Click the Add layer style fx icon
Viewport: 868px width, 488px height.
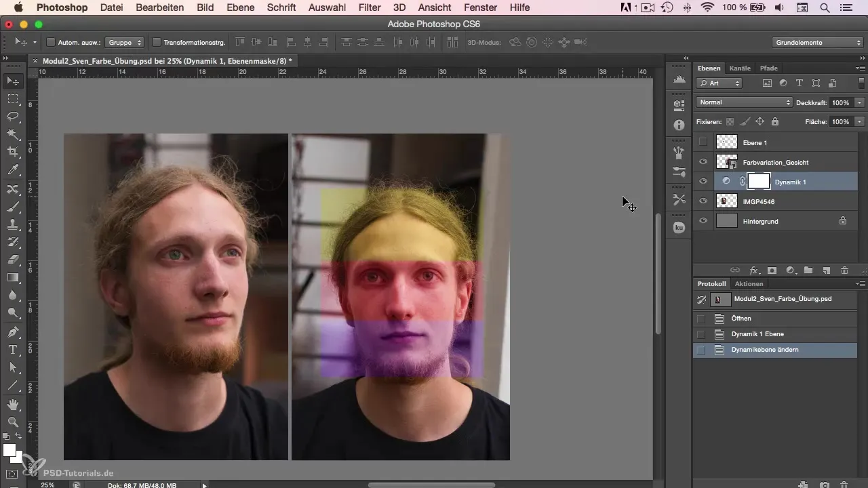point(753,270)
